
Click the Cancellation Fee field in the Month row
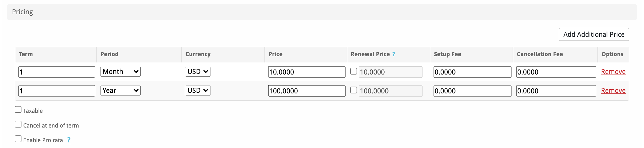click(x=556, y=72)
